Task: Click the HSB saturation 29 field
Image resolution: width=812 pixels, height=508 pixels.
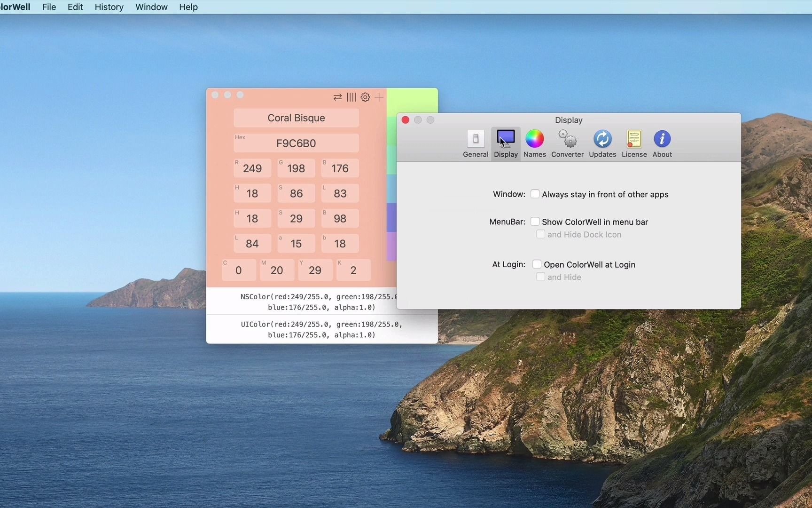Action: (x=296, y=218)
